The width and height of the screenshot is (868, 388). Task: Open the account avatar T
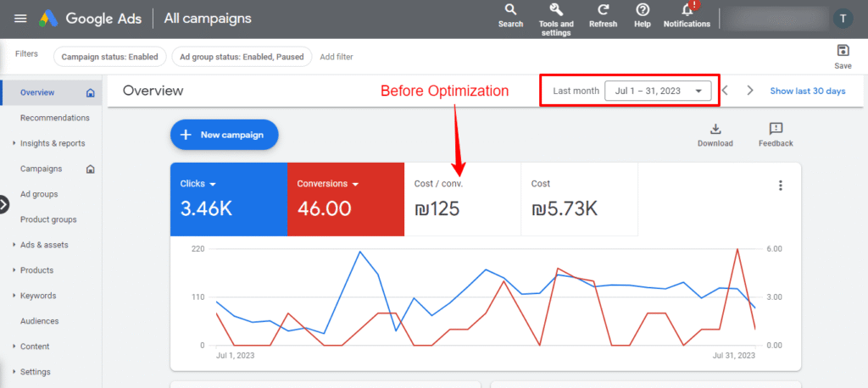point(843,19)
